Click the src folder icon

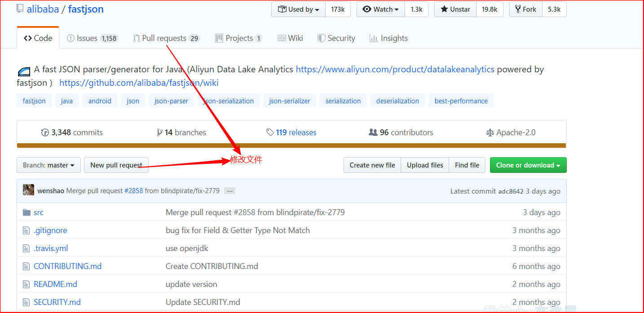tap(26, 212)
